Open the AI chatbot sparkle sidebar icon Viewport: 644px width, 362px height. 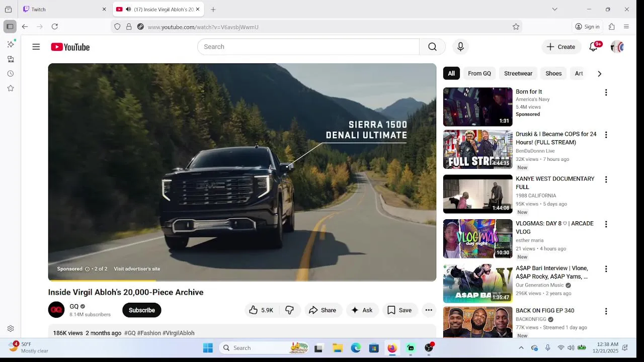(11, 44)
